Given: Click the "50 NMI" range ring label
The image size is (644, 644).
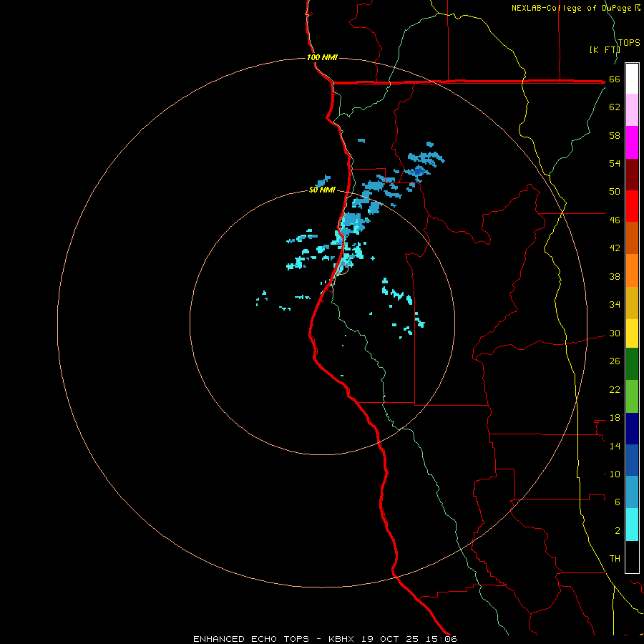Looking at the screenshot, I should (x=322, y=190).
